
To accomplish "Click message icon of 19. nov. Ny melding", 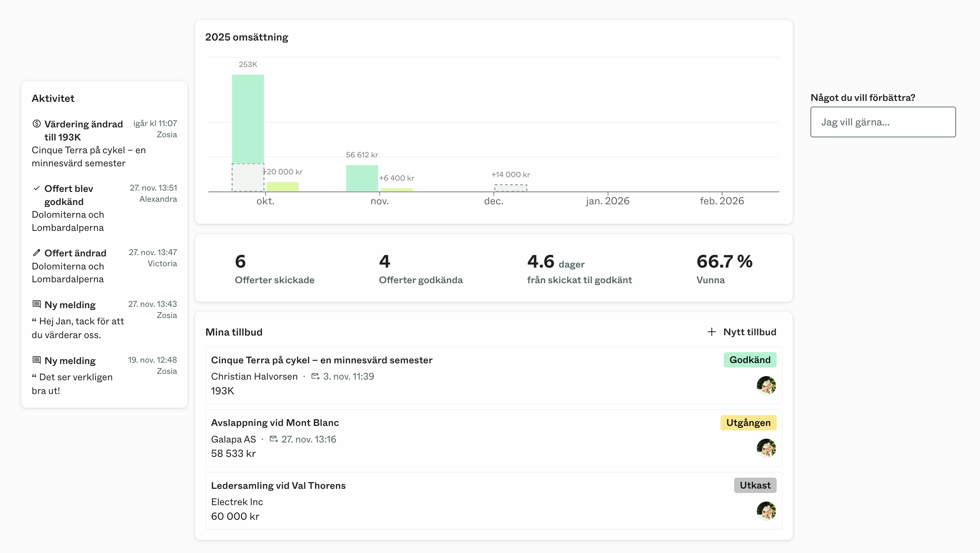I will tap(36, 360).
